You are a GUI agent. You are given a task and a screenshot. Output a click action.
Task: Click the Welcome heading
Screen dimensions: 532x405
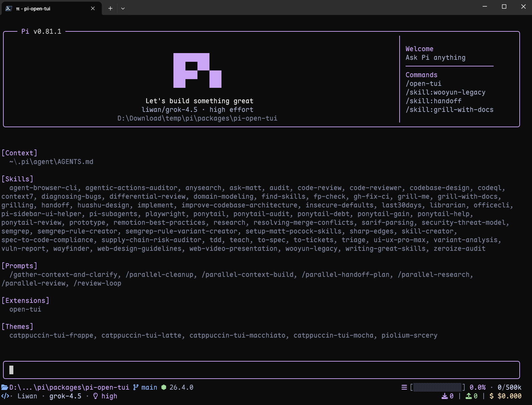(x=420, y=49)
